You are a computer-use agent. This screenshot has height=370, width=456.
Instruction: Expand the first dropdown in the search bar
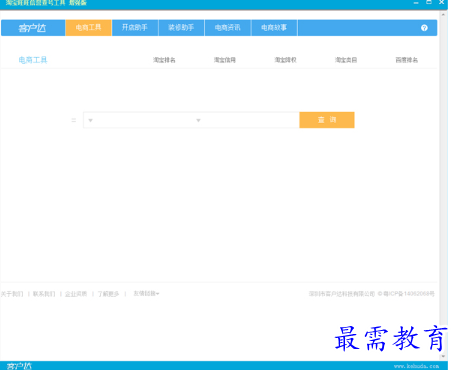(90, 120)
